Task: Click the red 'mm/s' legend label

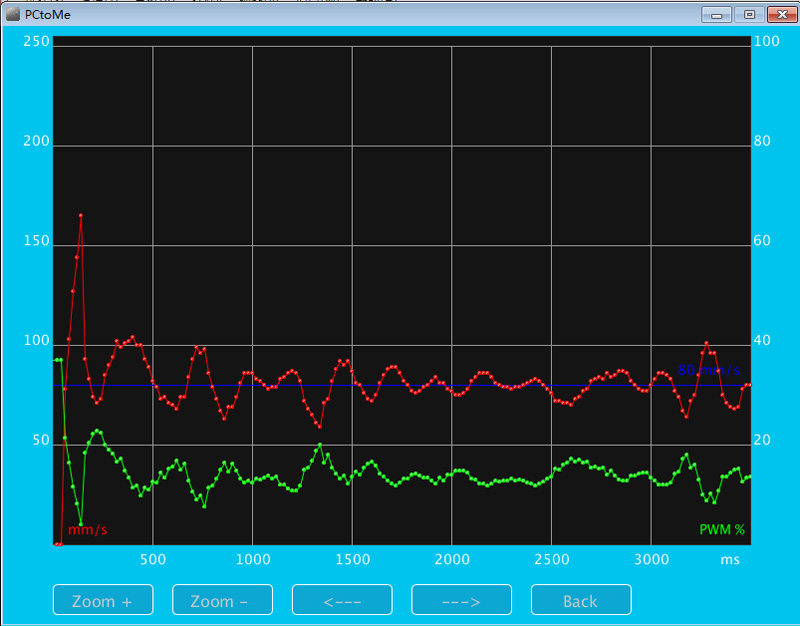Action: point(87,530)
